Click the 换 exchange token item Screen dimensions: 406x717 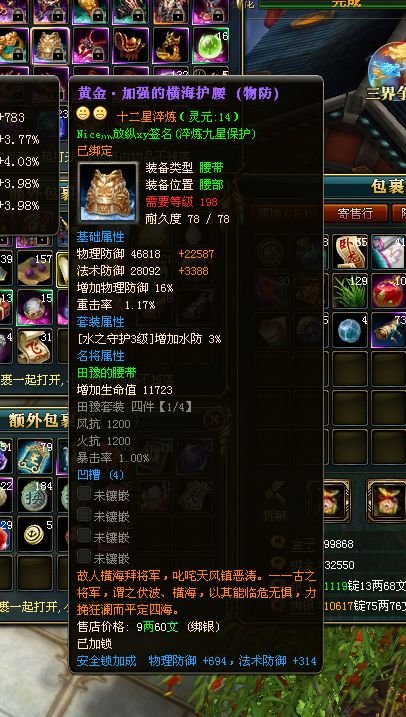35,495
